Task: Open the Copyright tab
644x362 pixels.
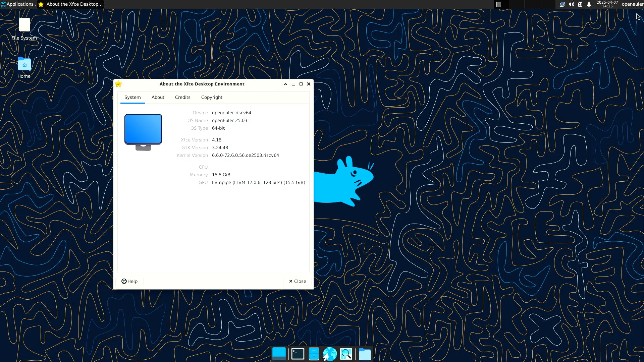Action: (x=212, y=97)
